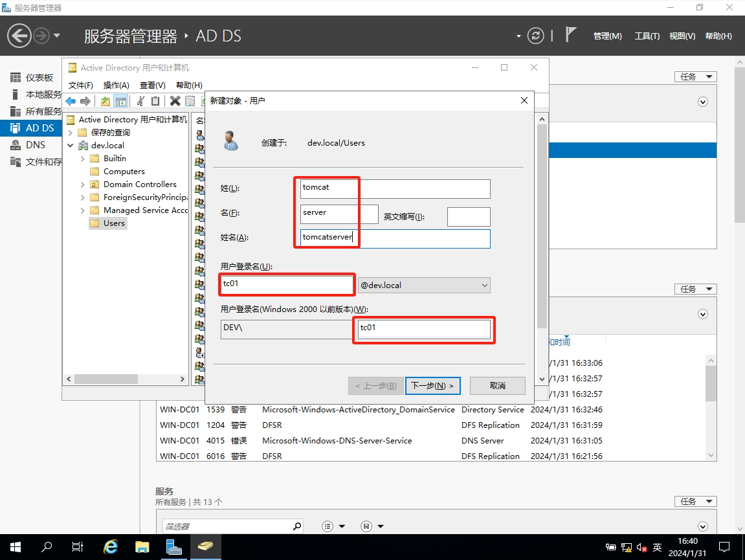Click the 英文缩写 initials input field
Screen dimensions: 745x560
coord(469,217)
